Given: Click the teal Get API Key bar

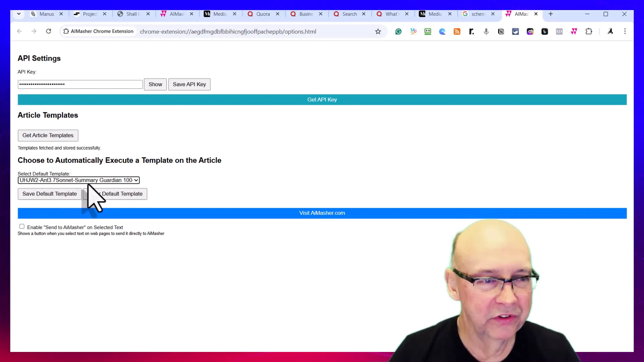Looking at the screenshot, I should tap(322, 100).
